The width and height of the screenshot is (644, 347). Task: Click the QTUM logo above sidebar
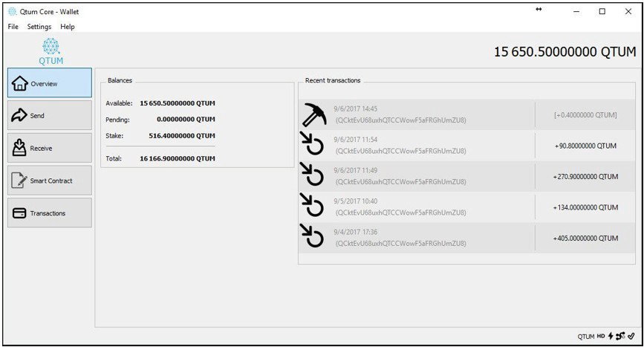51,51
